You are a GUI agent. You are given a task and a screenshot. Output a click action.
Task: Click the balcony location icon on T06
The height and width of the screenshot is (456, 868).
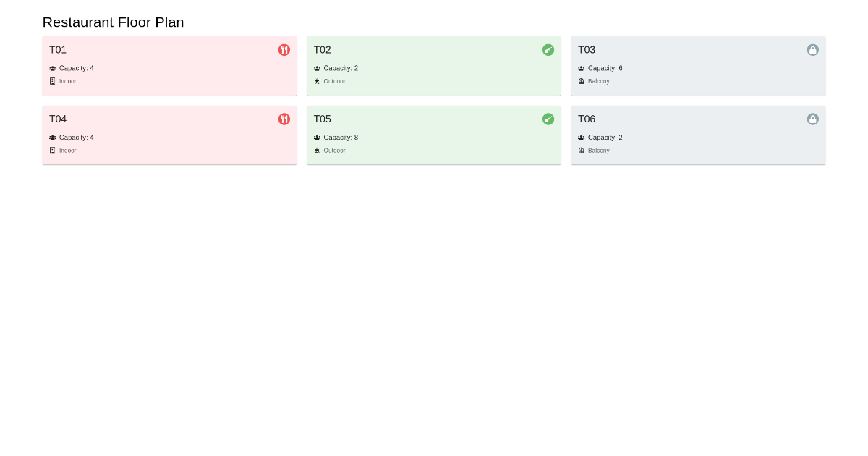(x=580, y=150)
